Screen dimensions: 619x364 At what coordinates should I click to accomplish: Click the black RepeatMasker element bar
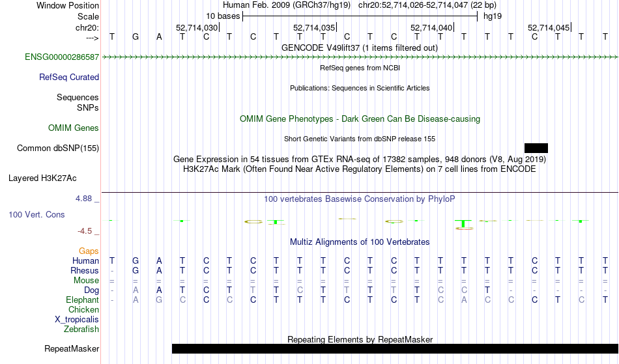click(x=395, y=348)
